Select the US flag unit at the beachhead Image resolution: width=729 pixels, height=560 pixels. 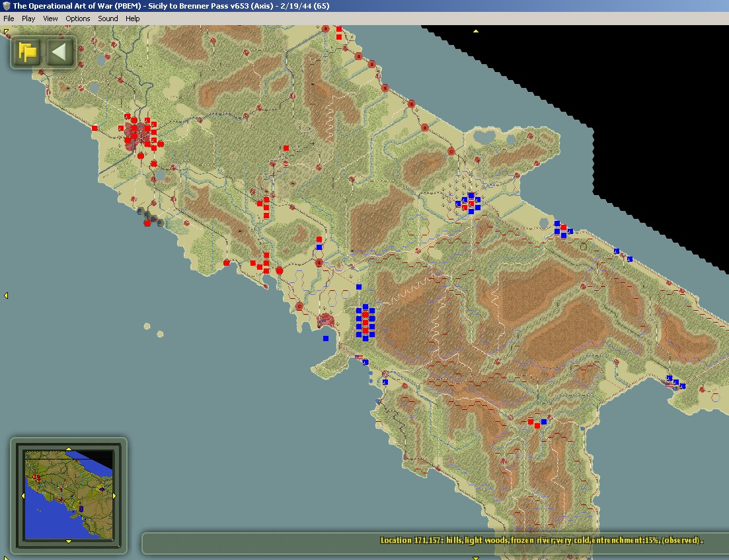(x=325, y=321)
